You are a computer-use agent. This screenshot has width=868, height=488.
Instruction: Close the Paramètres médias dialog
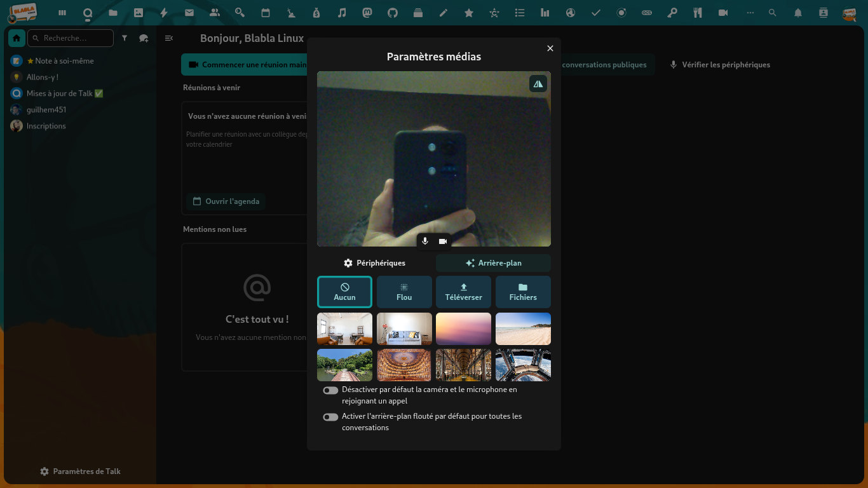click(x=550, y=48)
